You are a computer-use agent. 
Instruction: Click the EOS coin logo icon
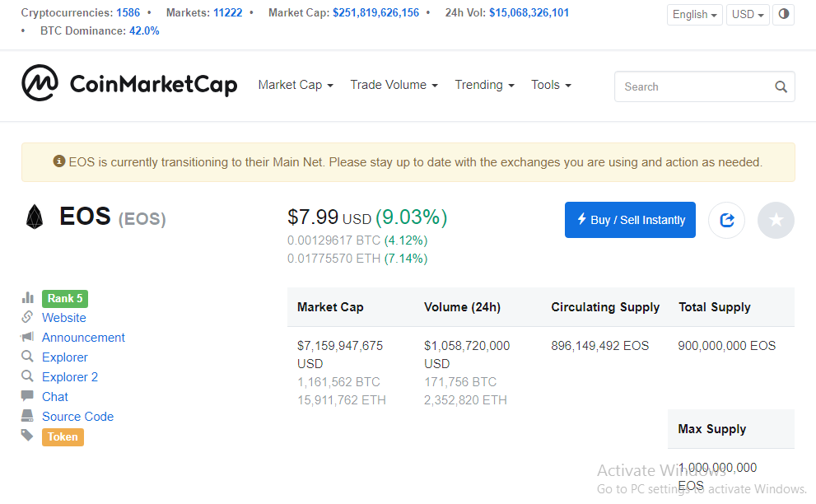(x=35, y=217)
